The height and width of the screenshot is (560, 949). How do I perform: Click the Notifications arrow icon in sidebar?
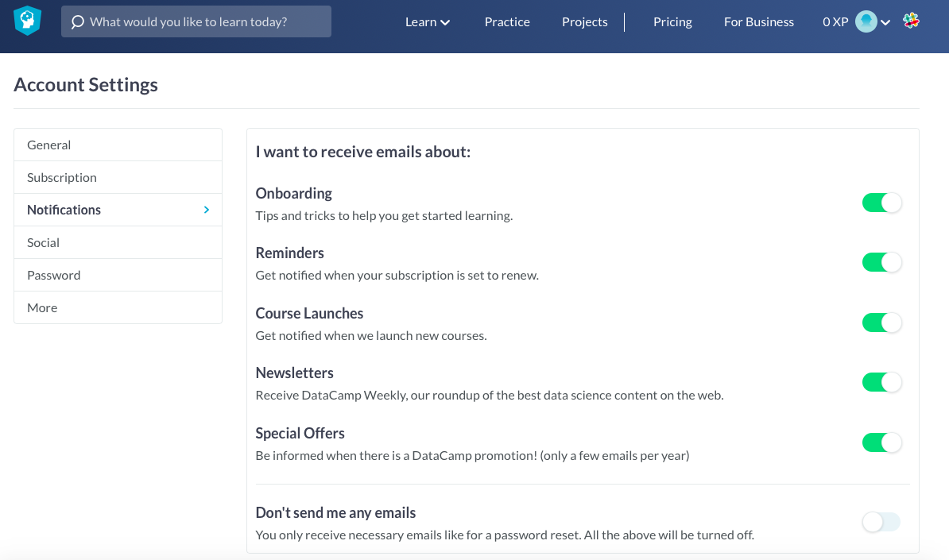[x=207, y=210]
